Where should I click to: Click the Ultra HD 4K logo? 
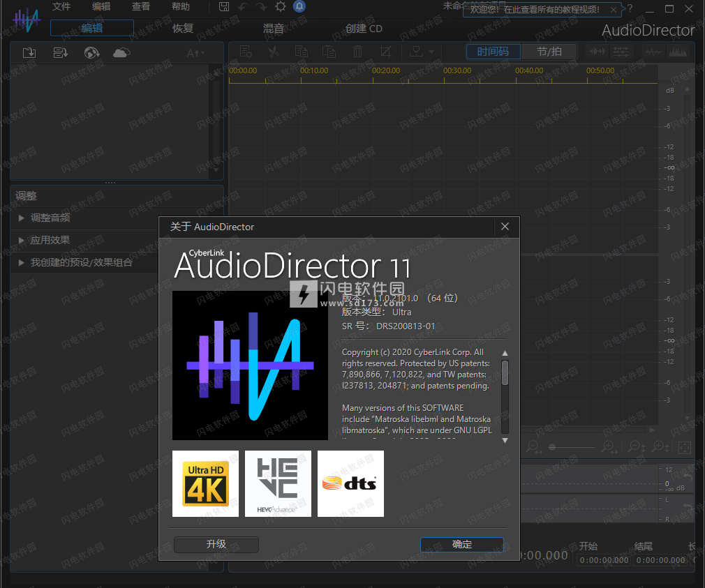pyautogui.click(x=205, y=484)
